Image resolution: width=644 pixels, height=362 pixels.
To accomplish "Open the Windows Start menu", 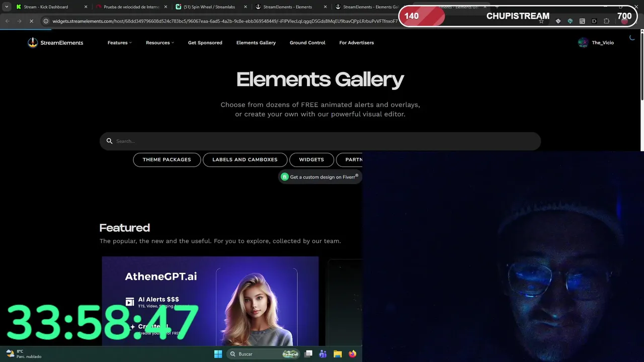I will tap(218, 354).
